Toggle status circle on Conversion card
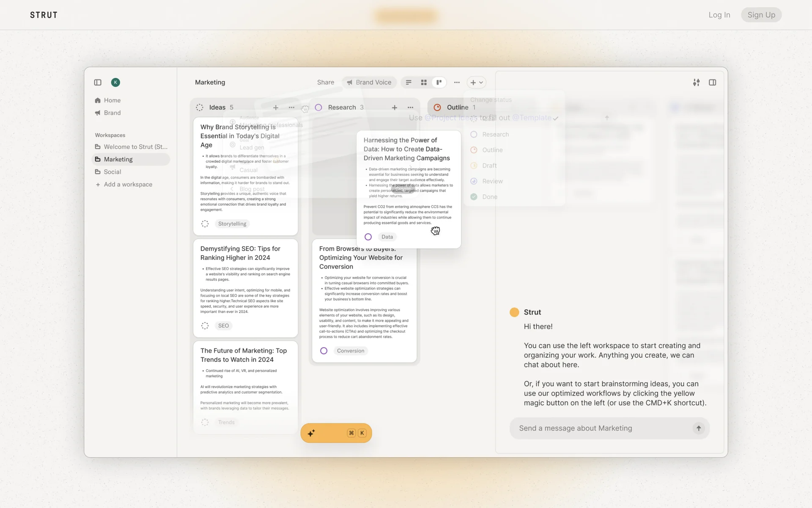 click(x=324, y=351)
